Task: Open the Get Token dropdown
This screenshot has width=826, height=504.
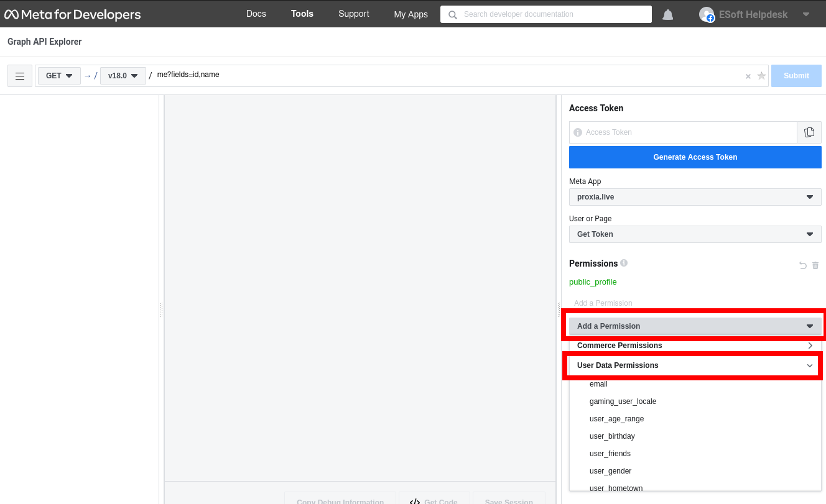Action: pos(695,234)
